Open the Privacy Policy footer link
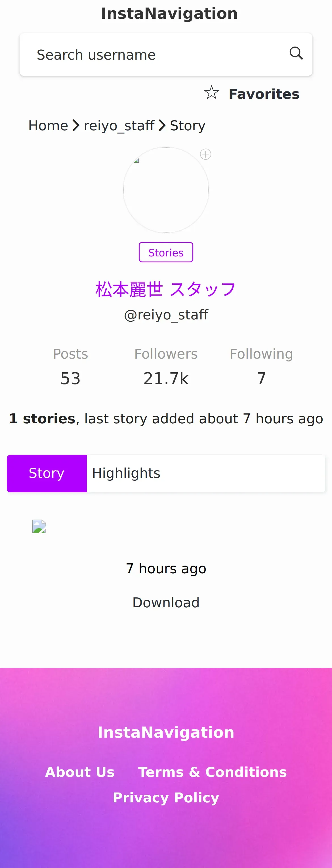This screenshot has width=332, height=868. 166,798
